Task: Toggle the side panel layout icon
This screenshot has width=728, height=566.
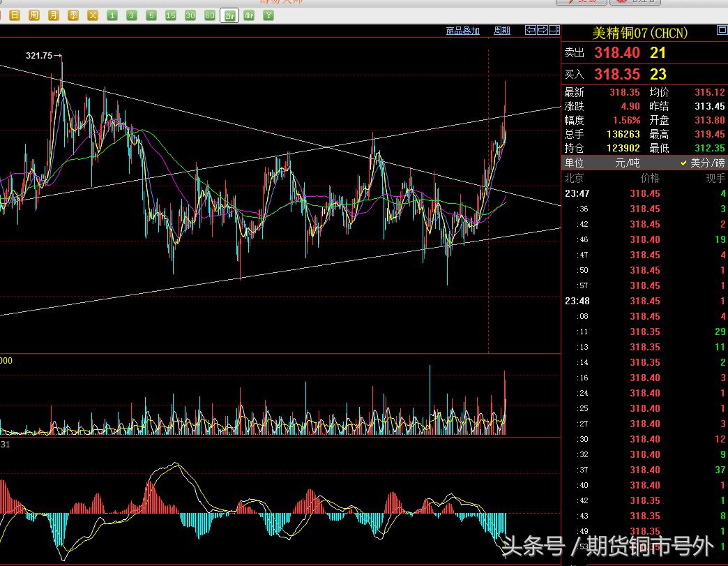Action: pos(554,30)
